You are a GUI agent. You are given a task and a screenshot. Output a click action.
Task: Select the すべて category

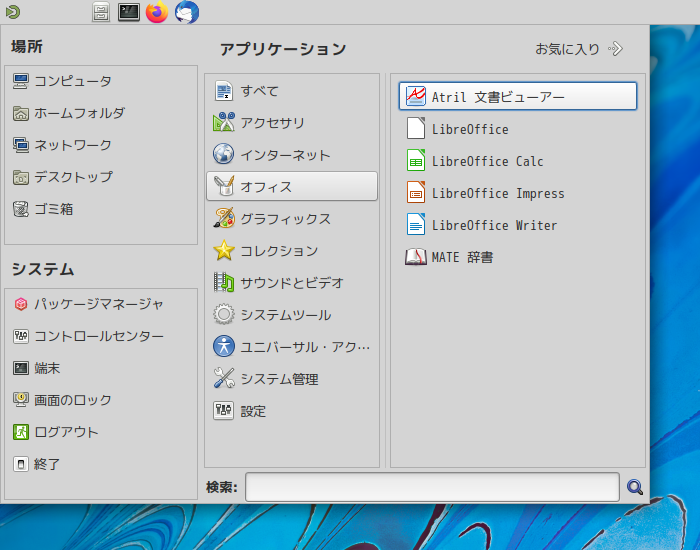click(292, 91)
